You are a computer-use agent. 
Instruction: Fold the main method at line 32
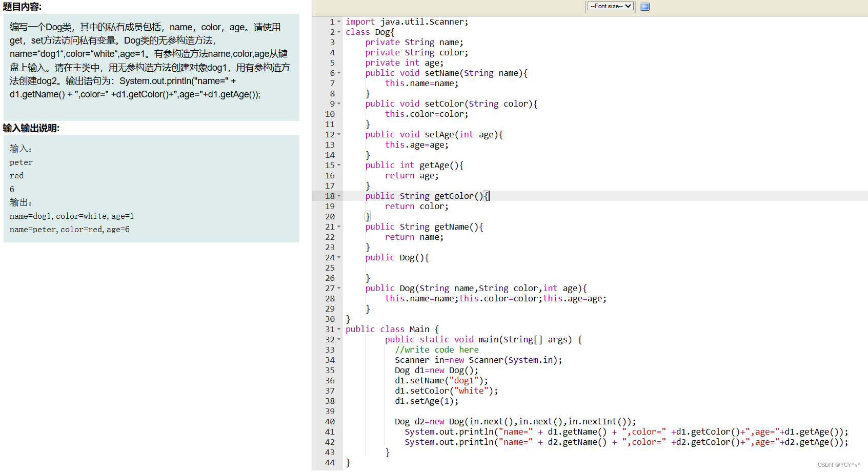(339, 339)
